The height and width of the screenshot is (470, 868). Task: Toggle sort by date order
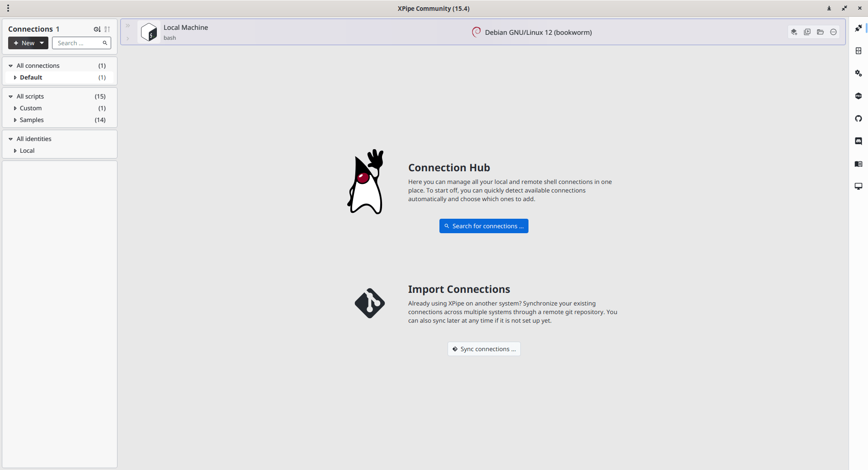[x=97, y=29]
